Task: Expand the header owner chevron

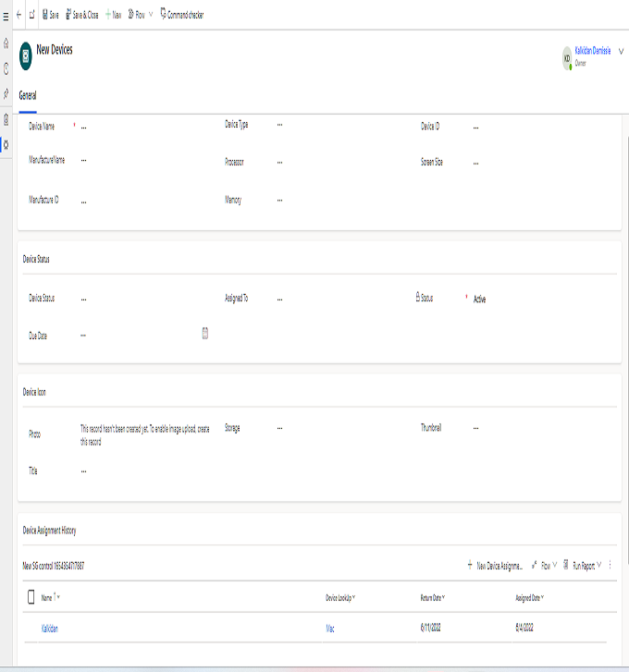Action: coord(621,52)
